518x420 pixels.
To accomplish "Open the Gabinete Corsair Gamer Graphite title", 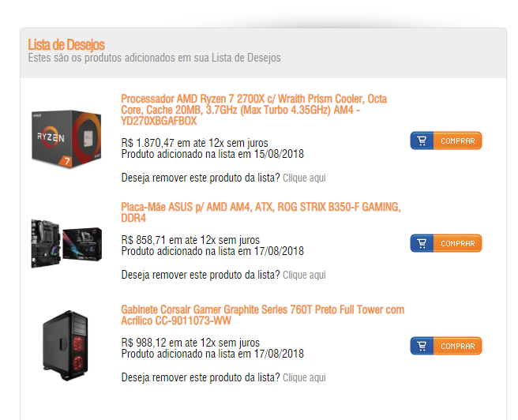I will (x=263, y=315).
